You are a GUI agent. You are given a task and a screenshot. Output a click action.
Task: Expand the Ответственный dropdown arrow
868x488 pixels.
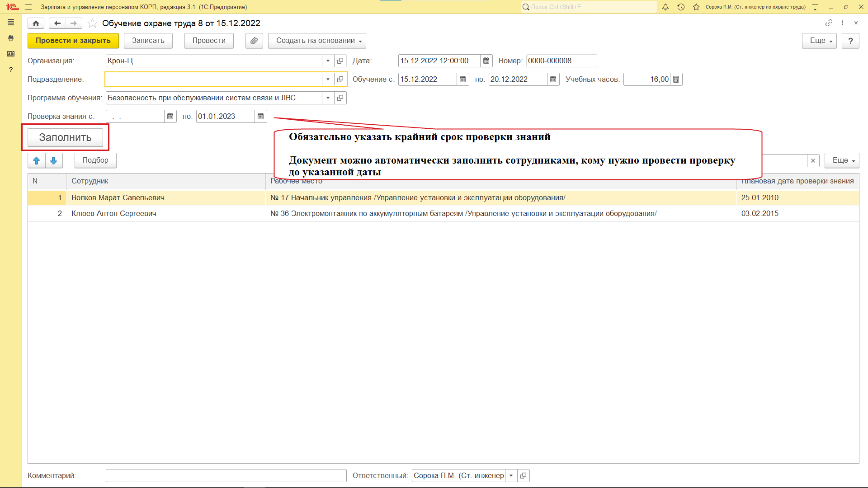point(511,475)
